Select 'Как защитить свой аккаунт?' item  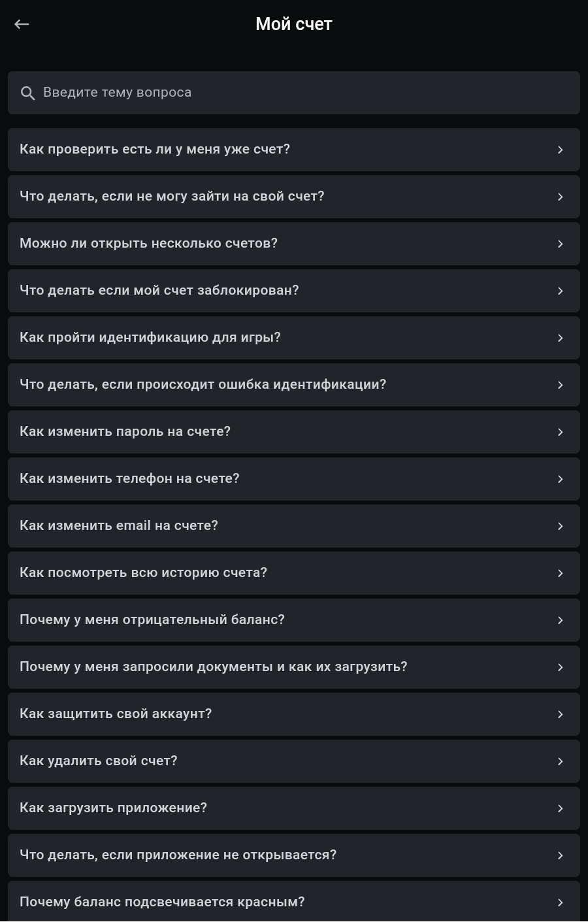click(116, 714)
